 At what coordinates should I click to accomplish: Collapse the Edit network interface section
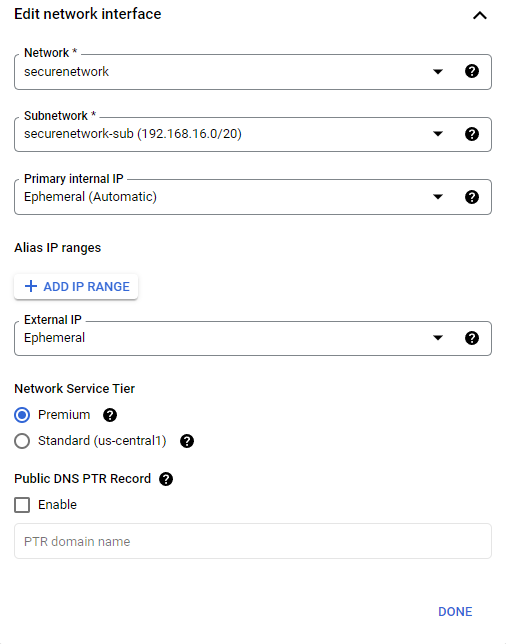480,16
